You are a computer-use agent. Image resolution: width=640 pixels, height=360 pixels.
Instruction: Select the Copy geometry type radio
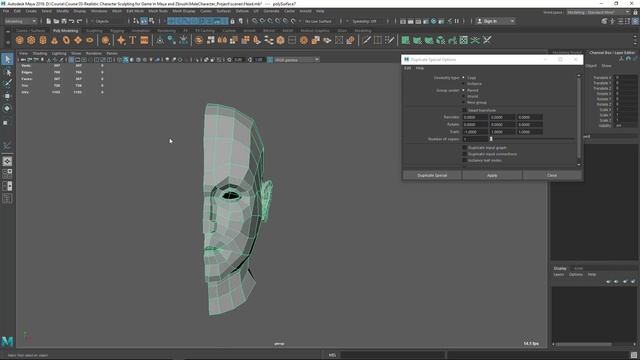point(463,78)
